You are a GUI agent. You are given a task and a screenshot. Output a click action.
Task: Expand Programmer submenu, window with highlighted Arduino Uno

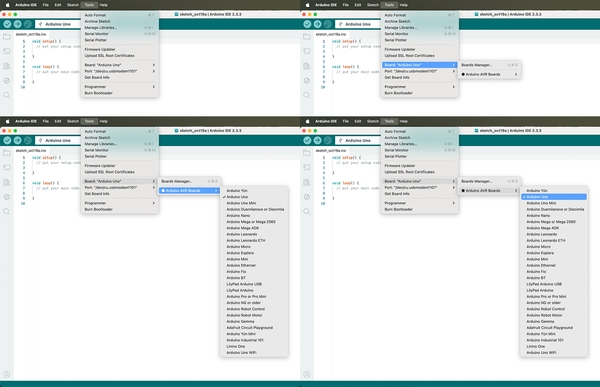point(419,203)
